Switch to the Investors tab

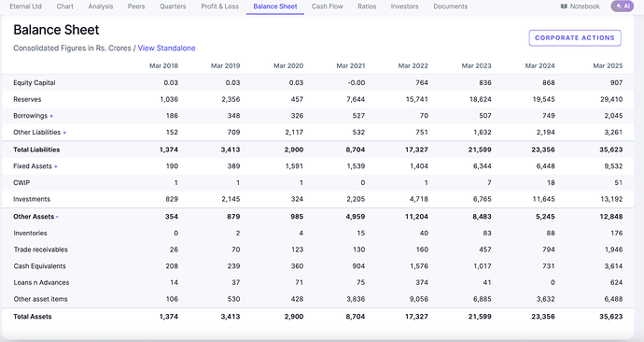point(404,7)
